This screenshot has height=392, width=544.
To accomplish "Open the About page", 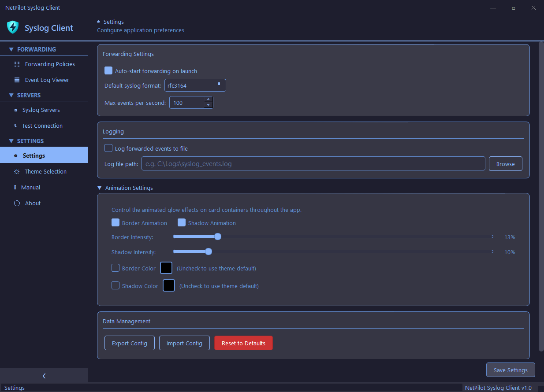I will [x=32, y=203].
